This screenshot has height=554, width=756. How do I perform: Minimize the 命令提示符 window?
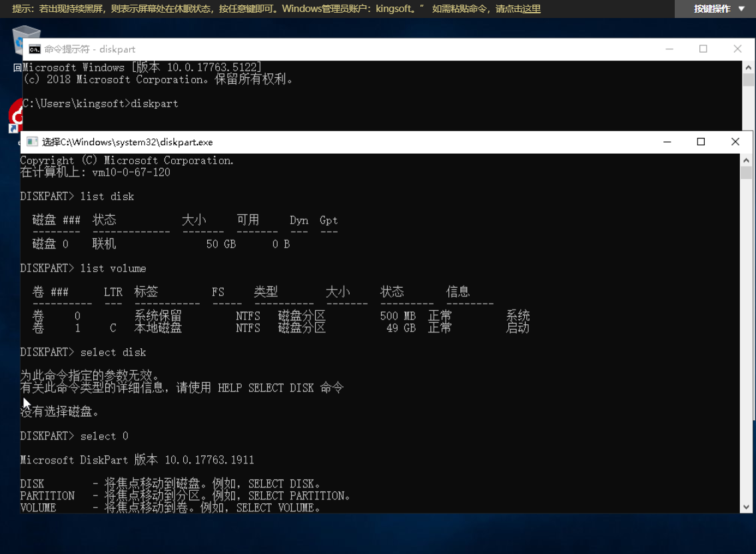(x=669, y=49)
